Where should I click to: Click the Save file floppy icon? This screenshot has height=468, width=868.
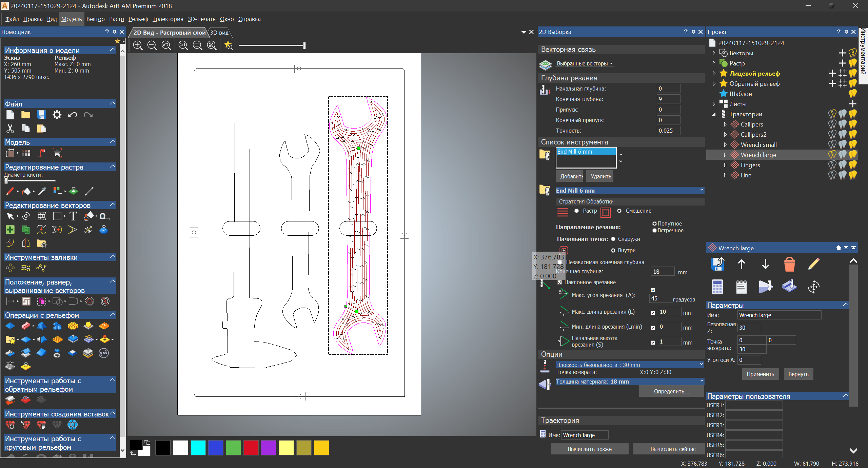pos(41,115)
